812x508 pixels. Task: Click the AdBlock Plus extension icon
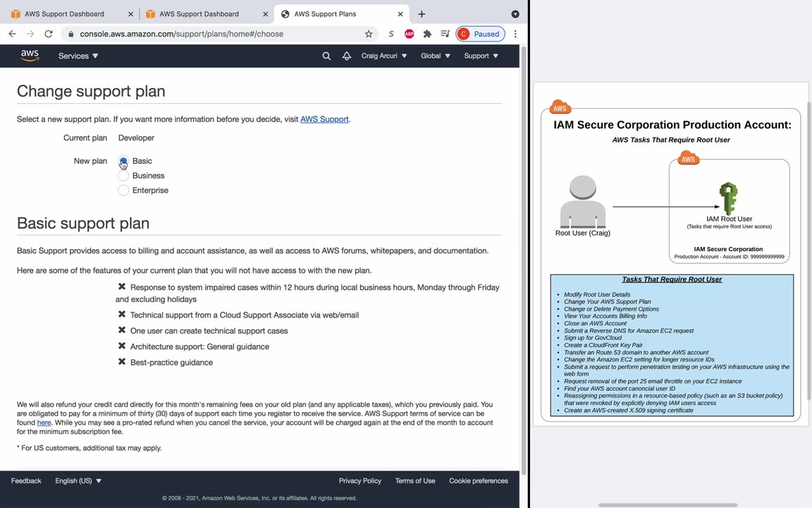409,34
